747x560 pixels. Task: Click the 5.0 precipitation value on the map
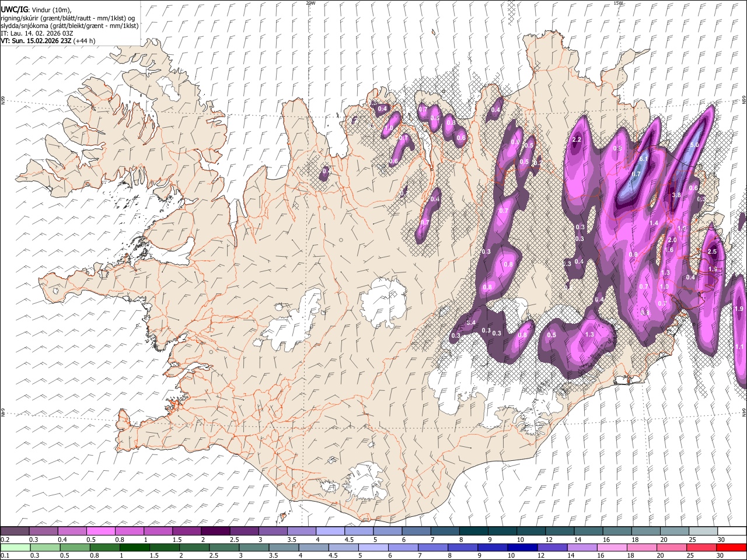(694, 145)
